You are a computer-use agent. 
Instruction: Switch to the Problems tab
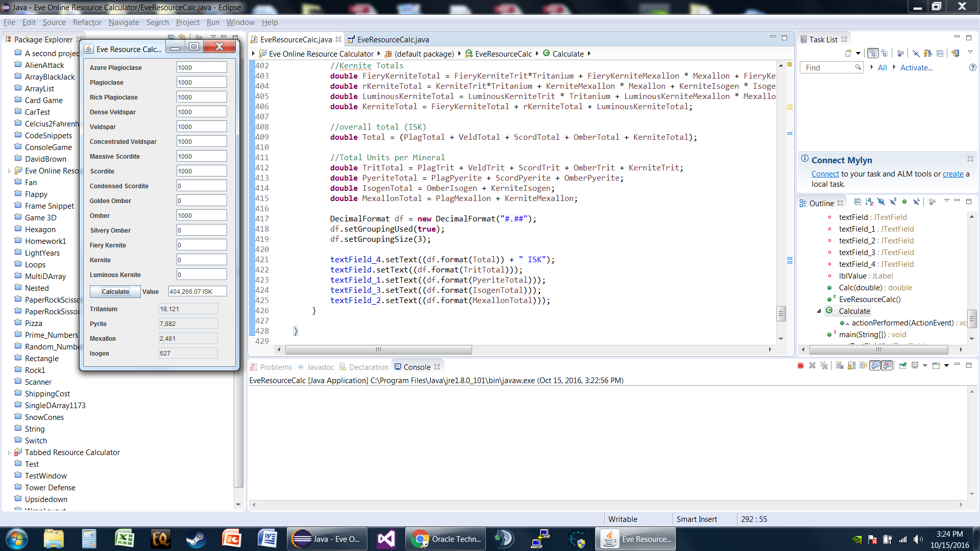271,367
